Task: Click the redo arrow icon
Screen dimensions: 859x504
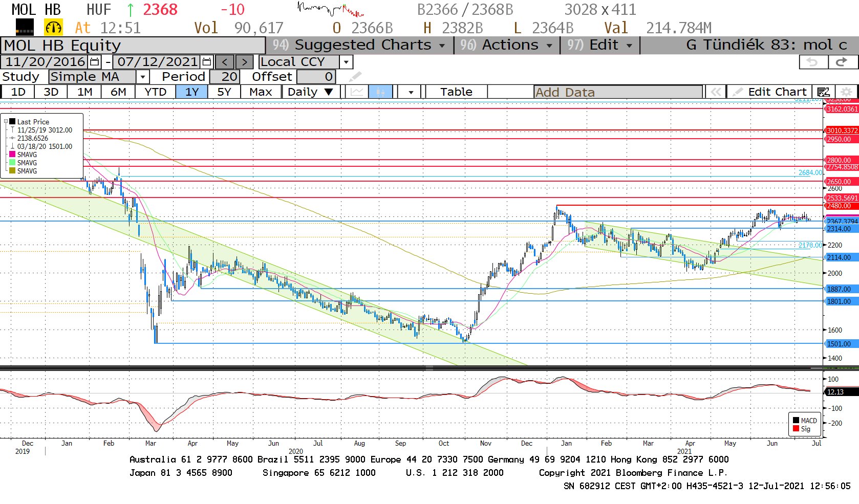Action: [841, 62]
